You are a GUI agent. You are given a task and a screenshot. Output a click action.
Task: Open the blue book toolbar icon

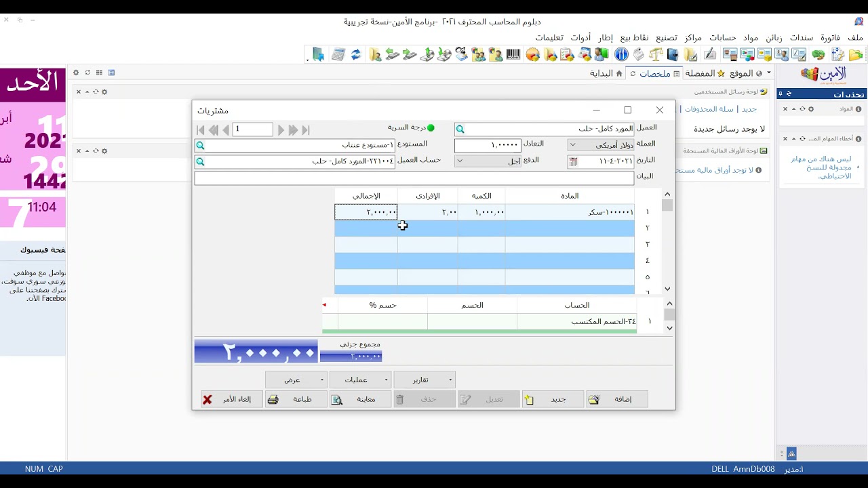click(x=673, y=54)
